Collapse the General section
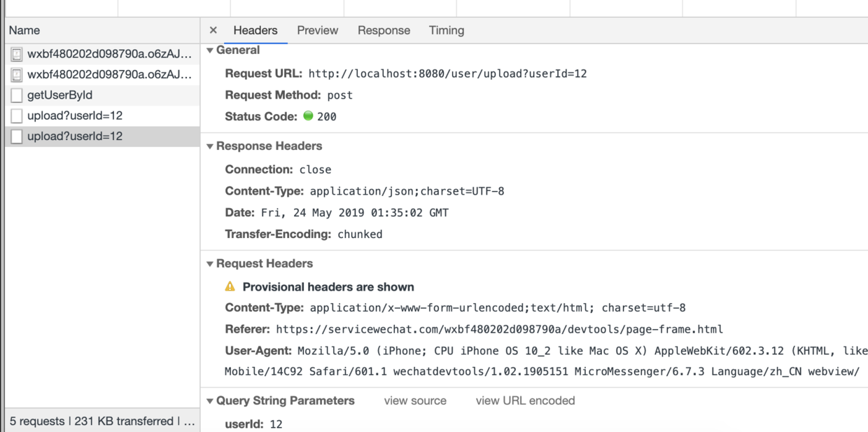This screenshot has height=432, width=868. [210, 50]
